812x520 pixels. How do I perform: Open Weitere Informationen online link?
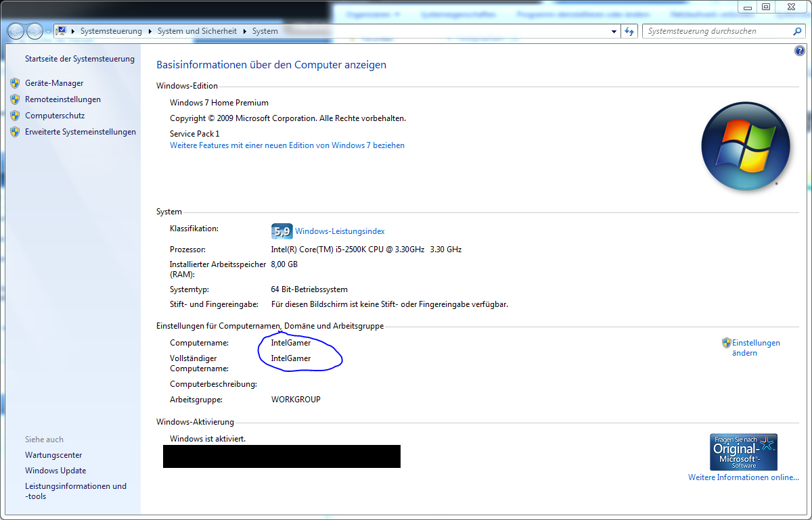point(744,477)
